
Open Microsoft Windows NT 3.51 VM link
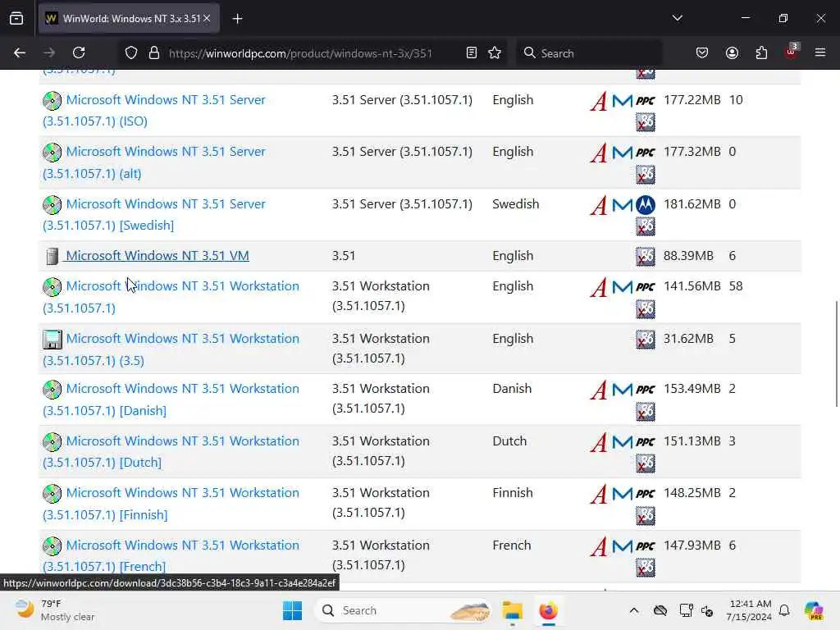(x=157, y=256)
